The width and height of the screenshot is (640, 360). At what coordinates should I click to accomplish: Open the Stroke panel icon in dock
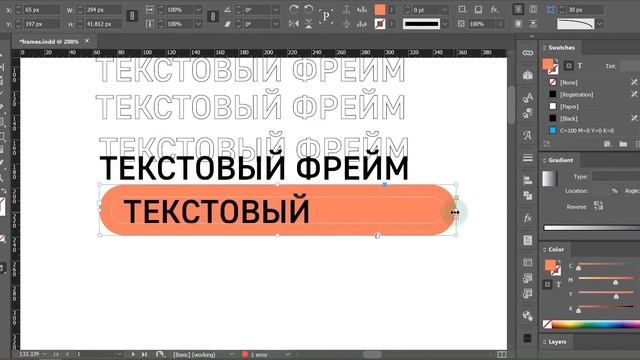527,158
